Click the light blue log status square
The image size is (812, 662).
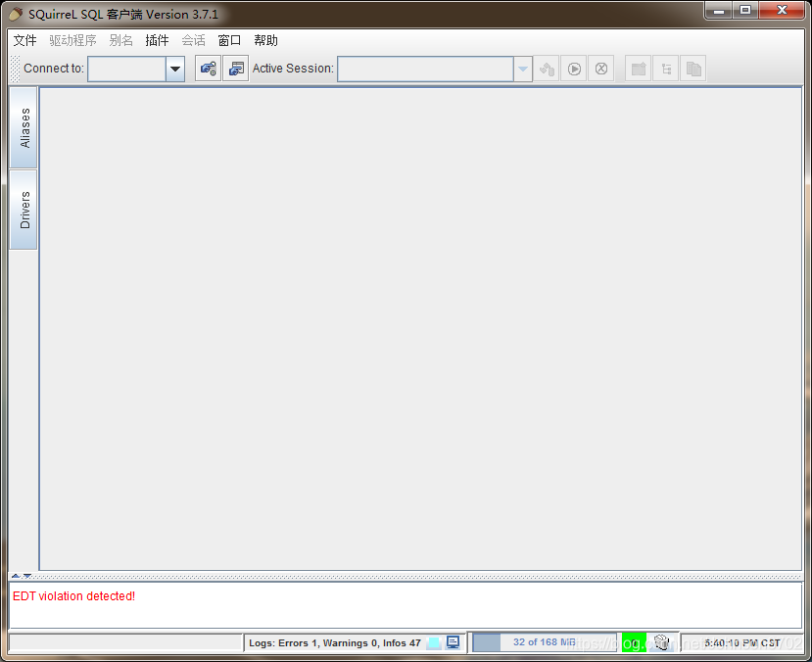pos(434,642)
